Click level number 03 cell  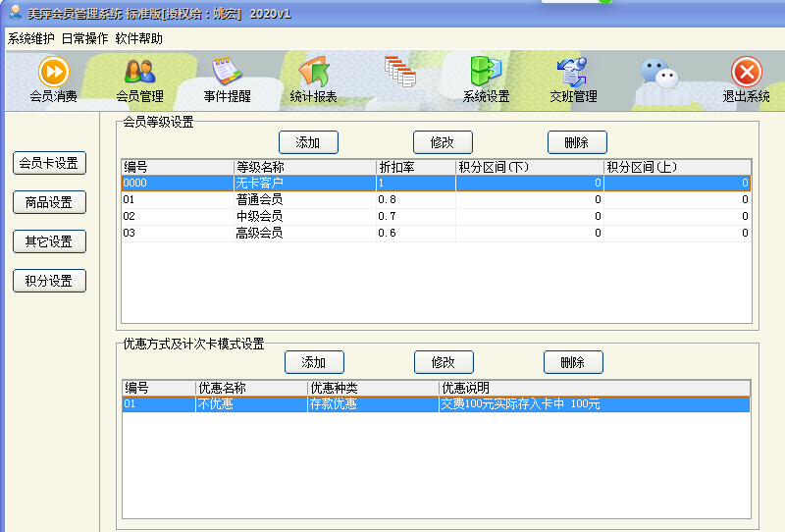(x=178, y=233)
